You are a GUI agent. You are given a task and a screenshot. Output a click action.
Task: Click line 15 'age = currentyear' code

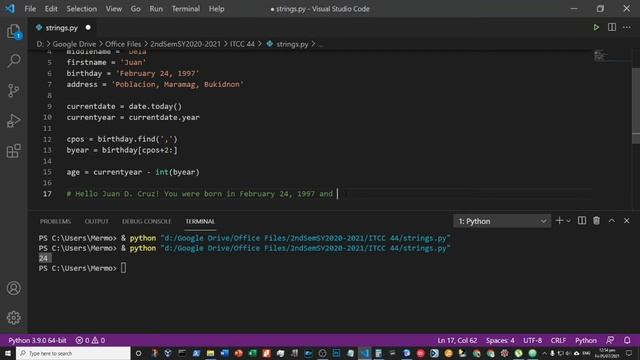click(133, 172)
